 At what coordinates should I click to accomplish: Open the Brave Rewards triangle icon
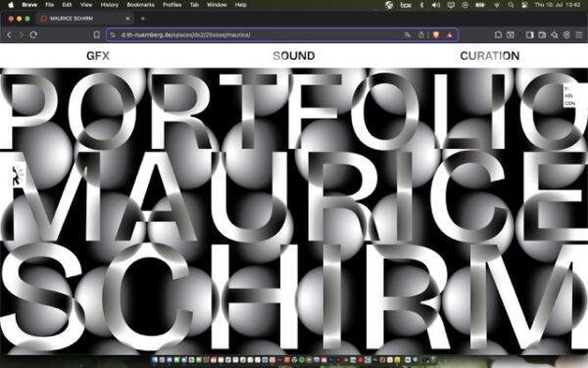point(450,35)
